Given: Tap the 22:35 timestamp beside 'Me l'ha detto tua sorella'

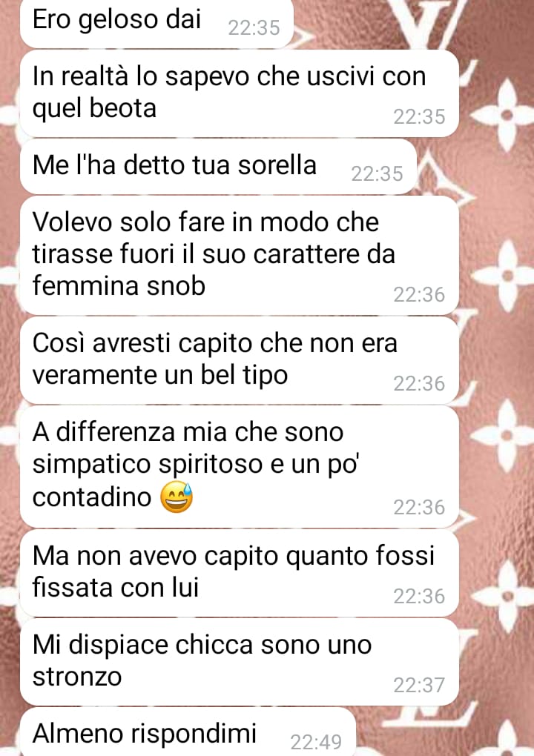Looking at the screenshot, I should tap(377, 173).
